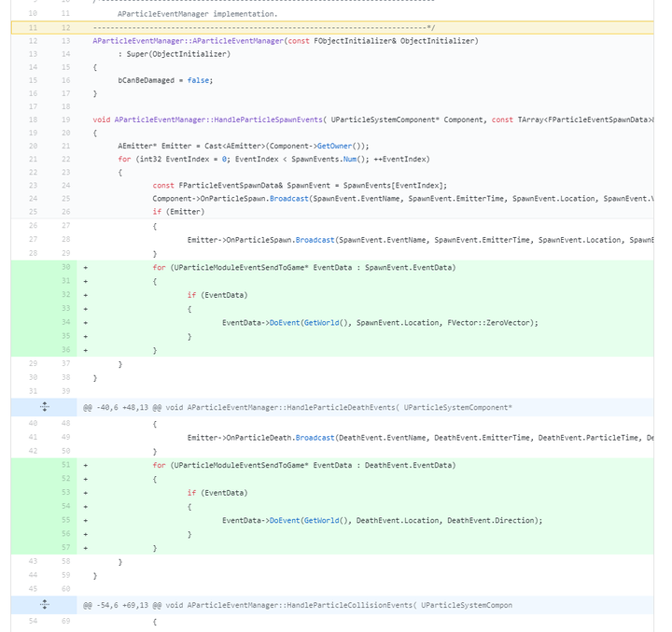Click the Super(ObjectInitializer) line
Screen dimensions: 672x632
(x=174, y=54)
